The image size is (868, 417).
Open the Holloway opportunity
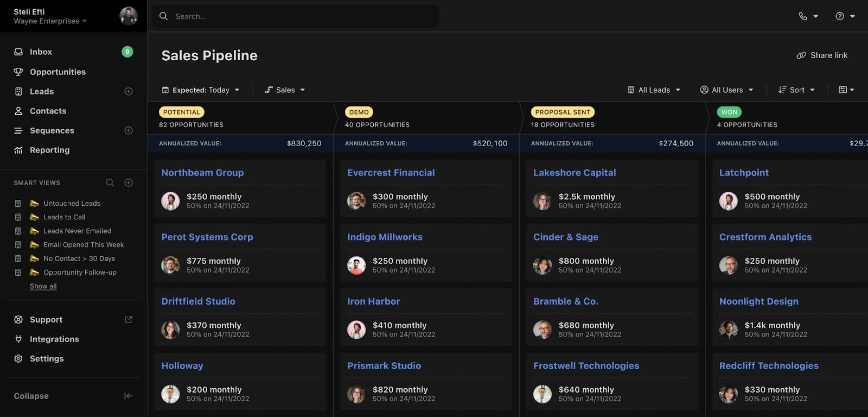tap(182, 366)
